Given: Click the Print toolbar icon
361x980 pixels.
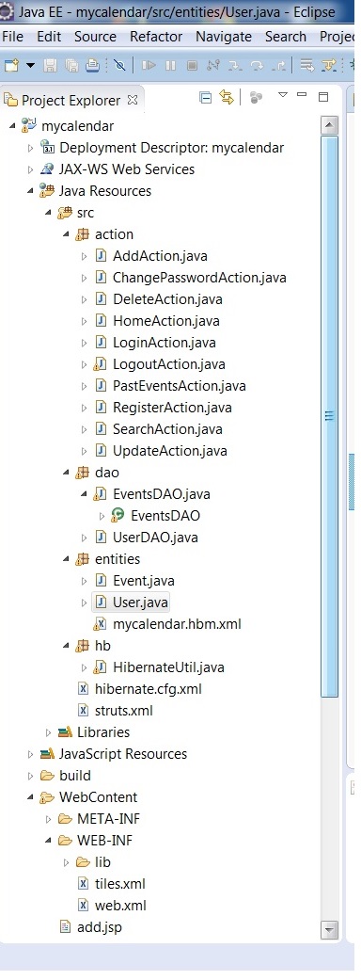Looking at the screenshot, I should 92,64.
